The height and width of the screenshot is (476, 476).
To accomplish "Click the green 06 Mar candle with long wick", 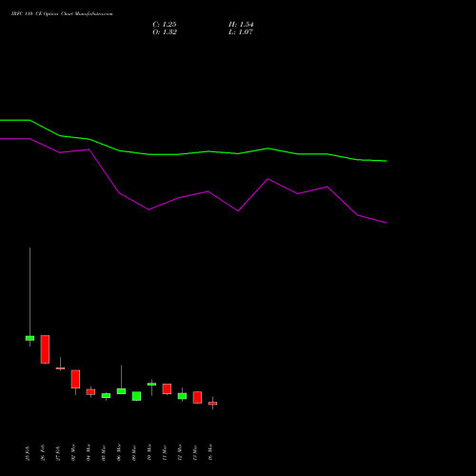I will 121,391.
